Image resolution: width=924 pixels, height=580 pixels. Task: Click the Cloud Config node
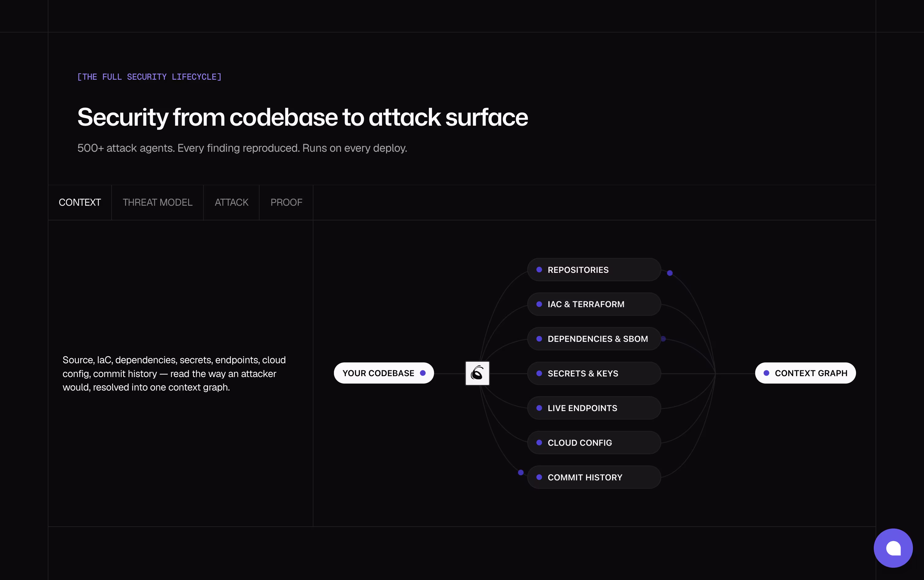tap(594, 442)
